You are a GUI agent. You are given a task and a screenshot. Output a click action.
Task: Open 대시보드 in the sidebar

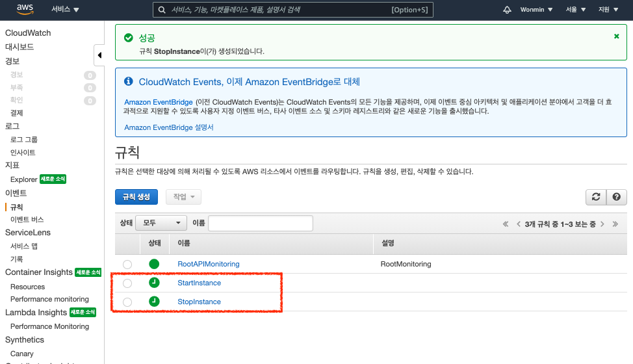click(19, 47)
